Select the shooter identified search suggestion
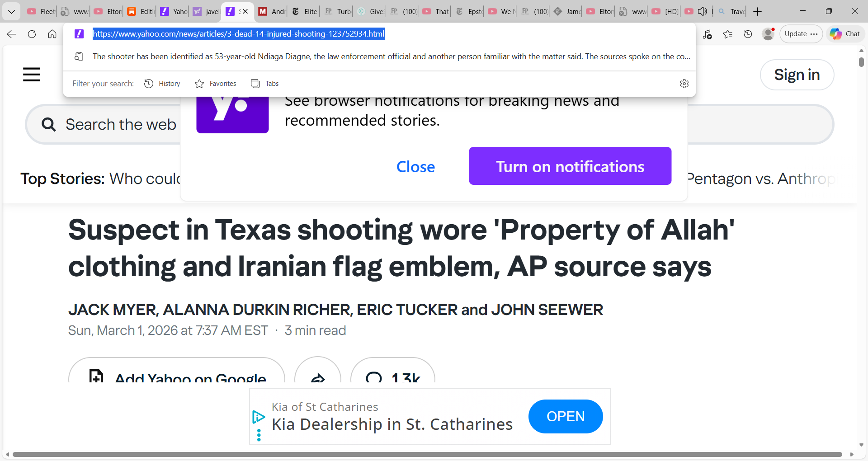868x461 pixels. (x=379, y=56)
